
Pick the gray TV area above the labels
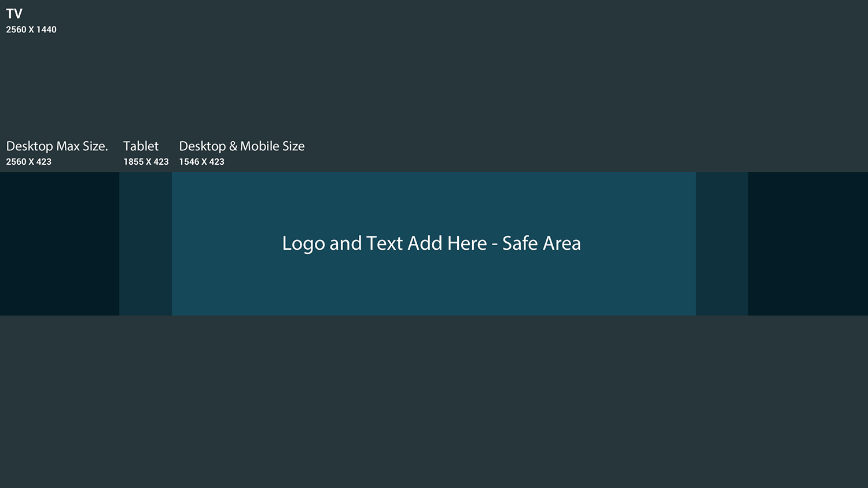click(434, 75)
